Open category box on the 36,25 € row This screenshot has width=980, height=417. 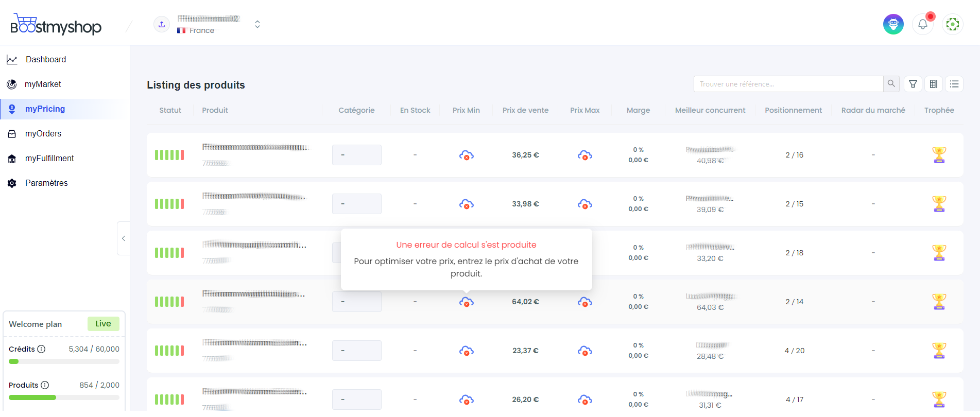point(357,155)
